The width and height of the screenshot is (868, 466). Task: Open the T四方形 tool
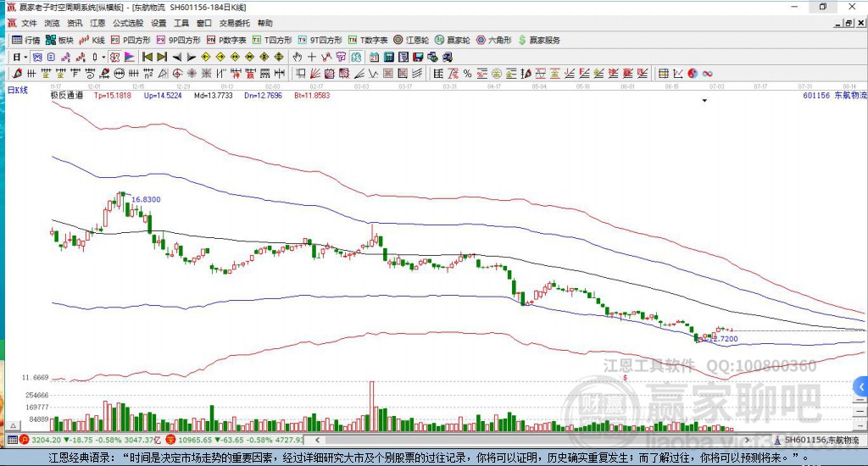[x=272, y=40]
